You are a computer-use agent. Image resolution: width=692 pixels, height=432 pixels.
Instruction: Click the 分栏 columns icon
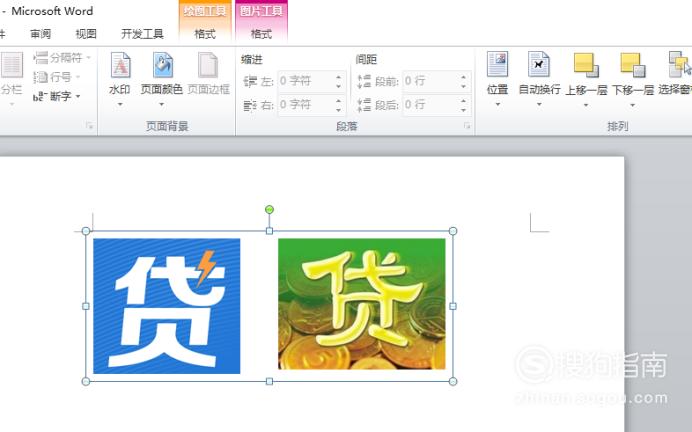pos(12,65)
